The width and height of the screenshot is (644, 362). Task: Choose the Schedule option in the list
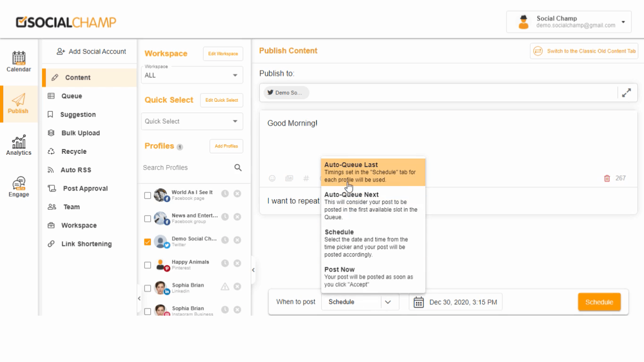pyautogui.click(x=373, y=243)
